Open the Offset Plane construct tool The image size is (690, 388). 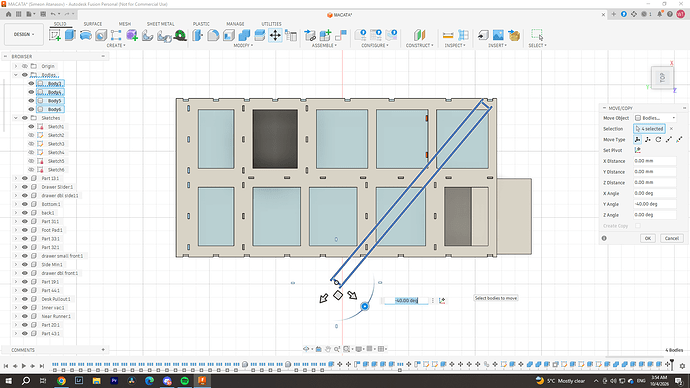pos(420,35)
